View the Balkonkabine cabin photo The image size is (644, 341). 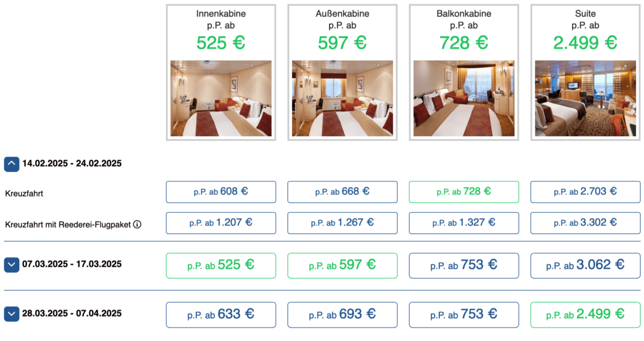pyautogui.click(x=464, y=98)
